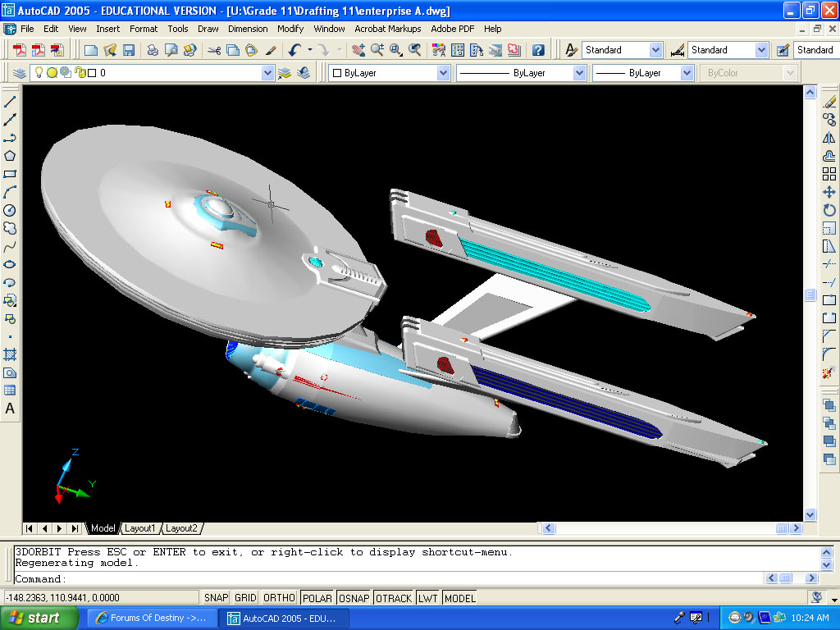Select the Rectangle draw tool

pyautogui.click(x=10, y=174)
